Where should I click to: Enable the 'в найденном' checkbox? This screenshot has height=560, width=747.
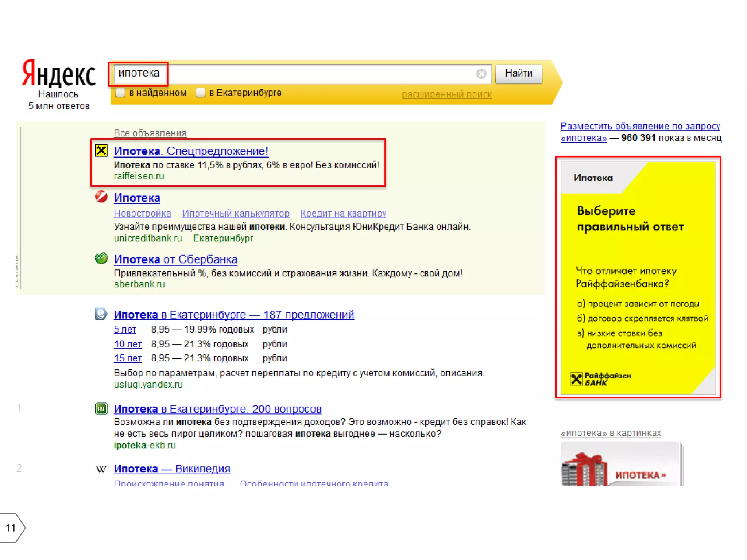tap(120, 93)
